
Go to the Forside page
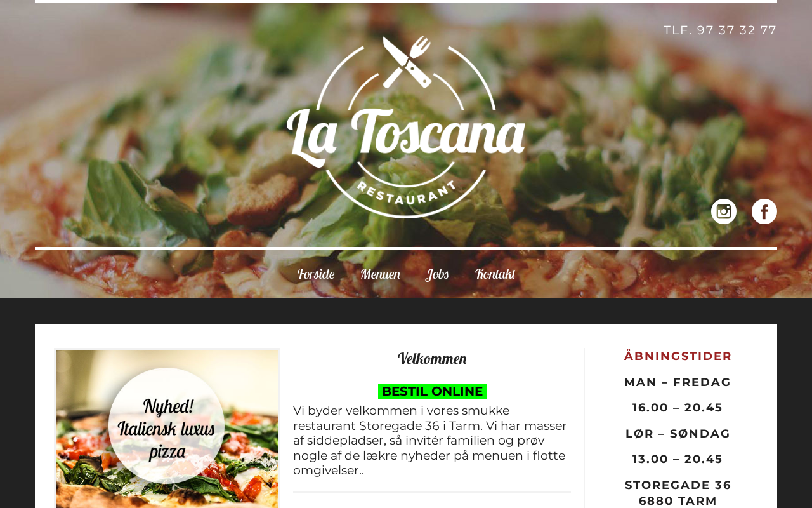pos(316,274)
